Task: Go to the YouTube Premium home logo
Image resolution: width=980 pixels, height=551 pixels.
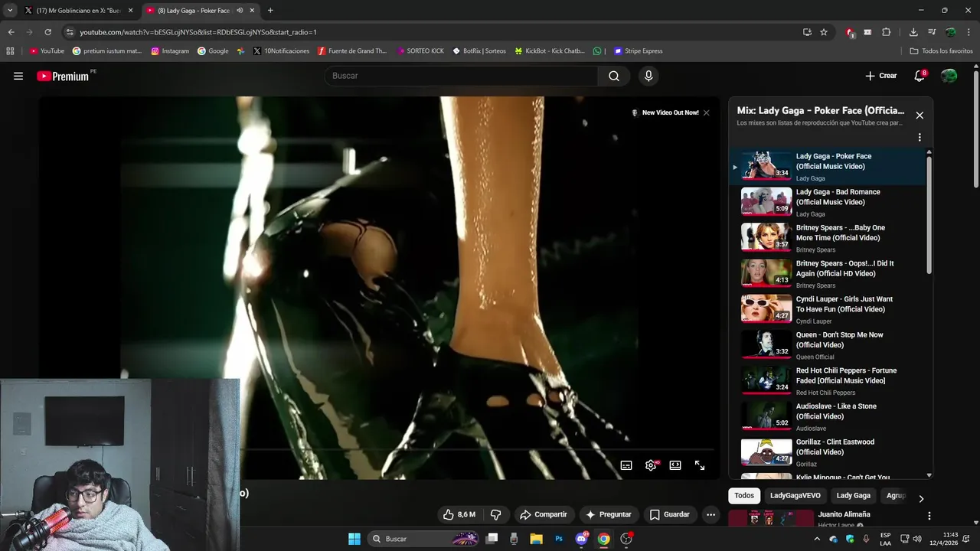Action: 64,76
